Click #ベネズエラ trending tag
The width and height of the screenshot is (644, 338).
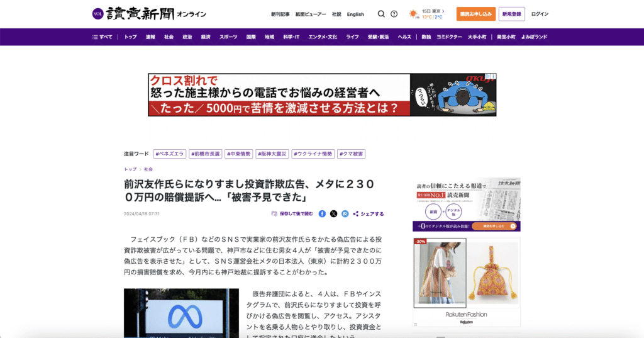click(170, 154)
